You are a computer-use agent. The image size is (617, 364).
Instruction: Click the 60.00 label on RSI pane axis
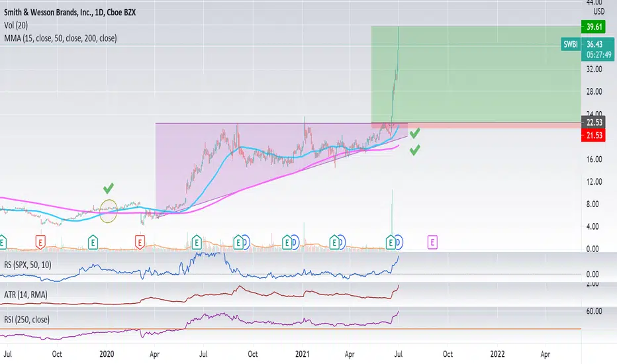point(594,311)
